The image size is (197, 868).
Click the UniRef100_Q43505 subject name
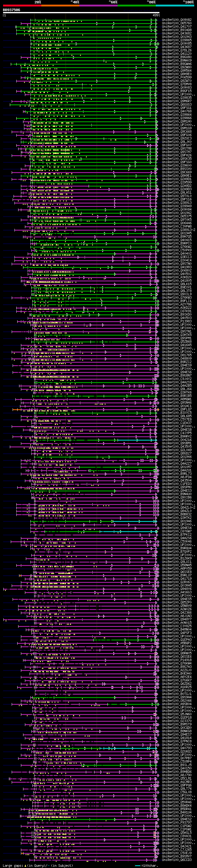[x=177, y=446]
